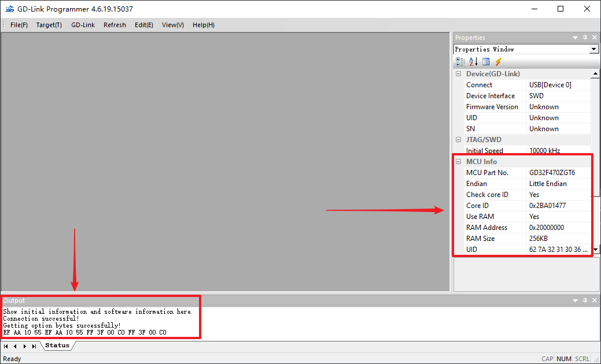
Task: Close the Output panel
Action: pyautogui.click(x=595, y=300)
